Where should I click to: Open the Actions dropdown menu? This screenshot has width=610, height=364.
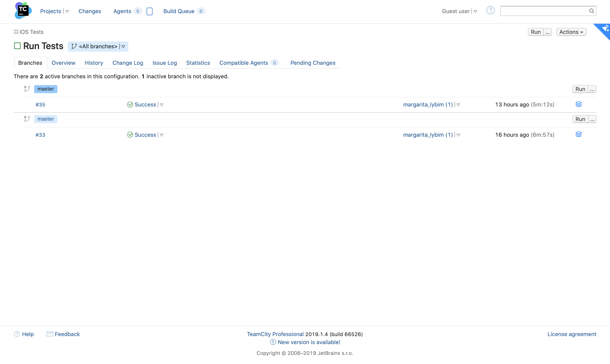[571, 32]
